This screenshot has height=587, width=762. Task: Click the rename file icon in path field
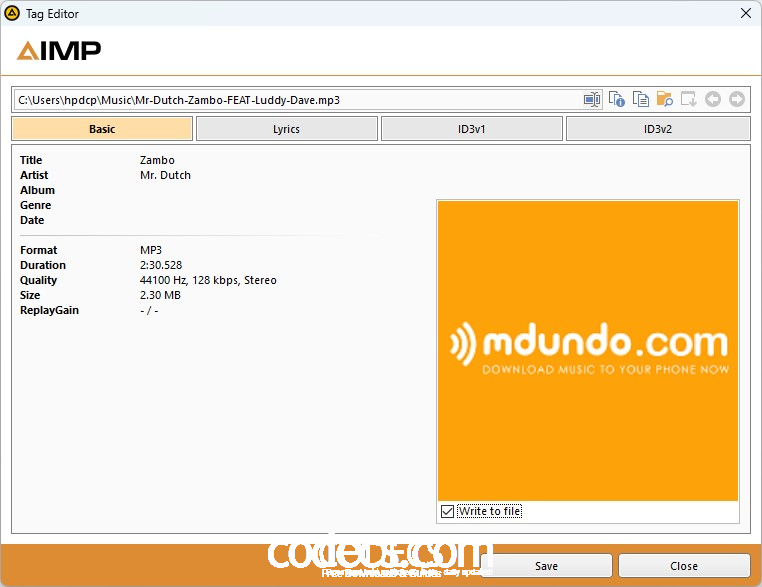(x=592, y=100)
